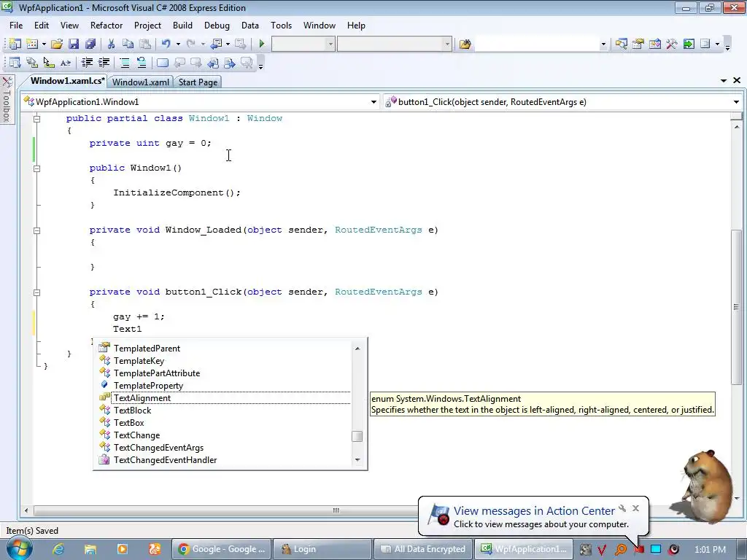Click the Display Object Member List icon
This screenshot has width=747, height=560.
click(x=15, y=63)
